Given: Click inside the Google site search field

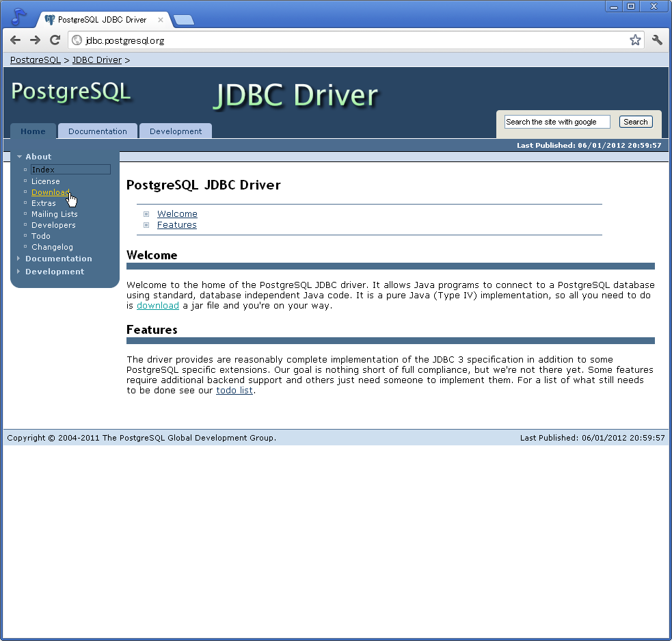Looking at the screenshot, I should click(x=556, y=121).
